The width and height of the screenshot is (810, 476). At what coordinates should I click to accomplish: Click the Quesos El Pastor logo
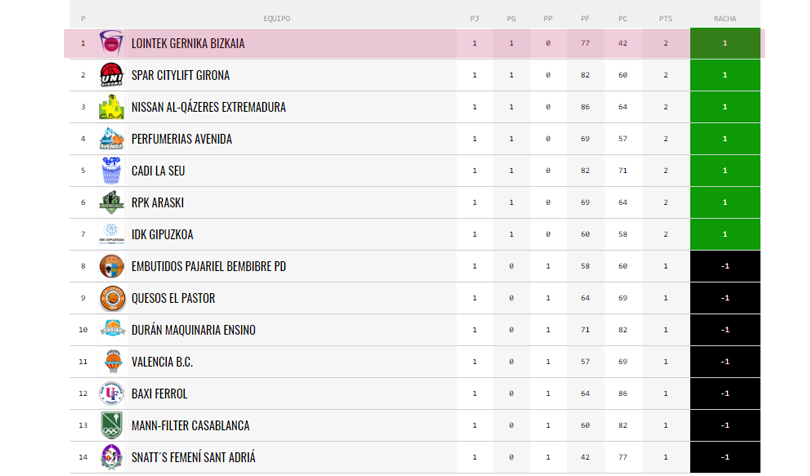[112, 298]
